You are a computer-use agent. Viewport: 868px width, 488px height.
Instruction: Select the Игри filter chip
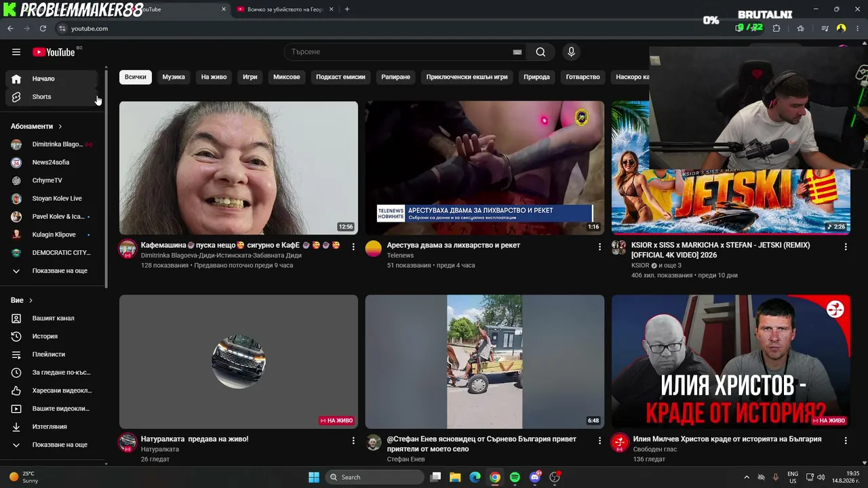click(x=250, y=77)
